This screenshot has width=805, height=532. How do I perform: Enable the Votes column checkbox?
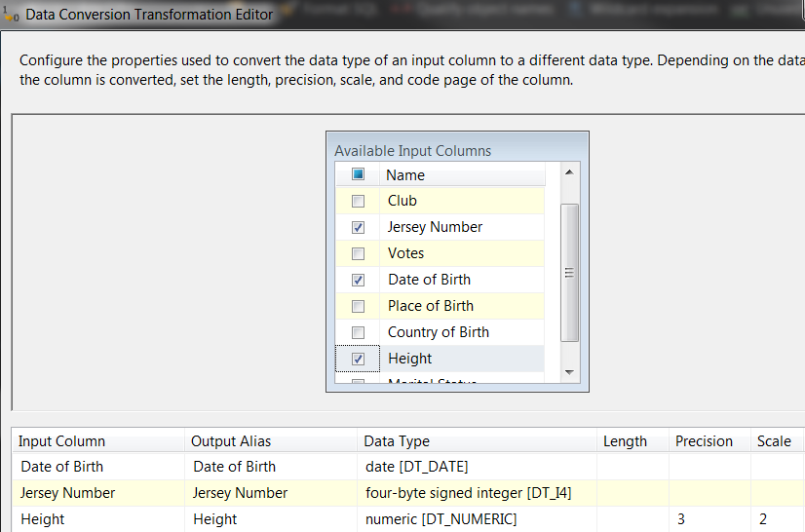click(x=358, y=253)
